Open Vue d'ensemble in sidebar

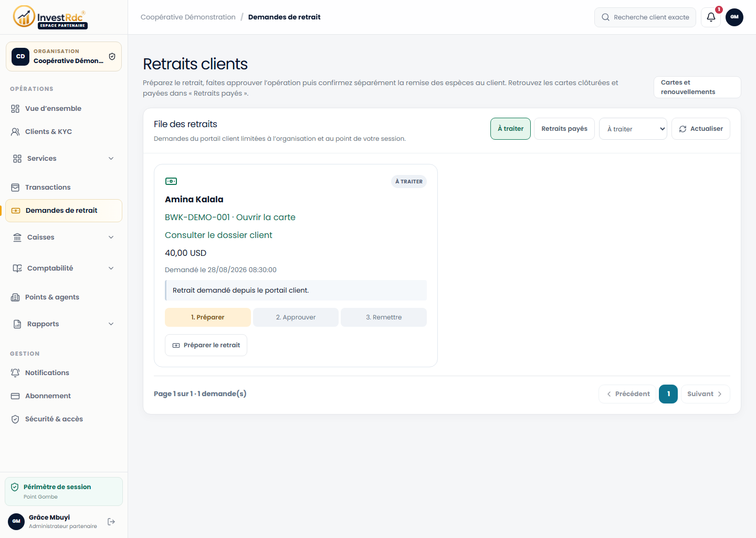[x=64, y=109]
